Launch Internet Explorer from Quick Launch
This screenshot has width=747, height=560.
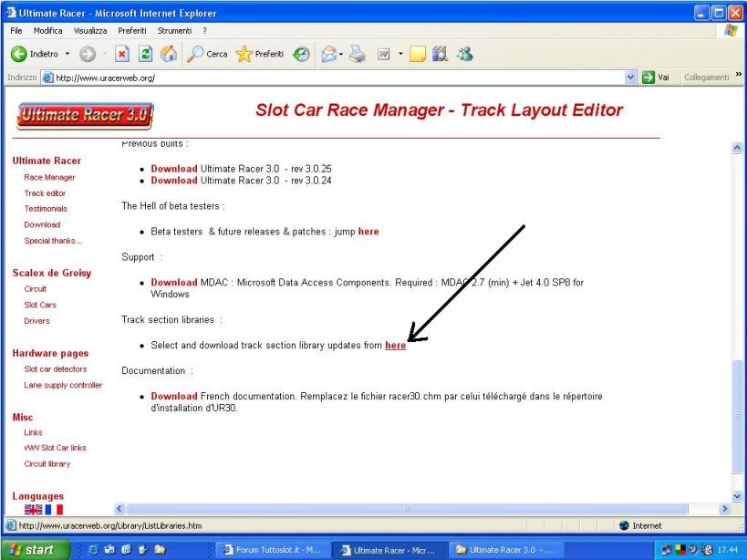pyautogui.click(x=93, y=550)
